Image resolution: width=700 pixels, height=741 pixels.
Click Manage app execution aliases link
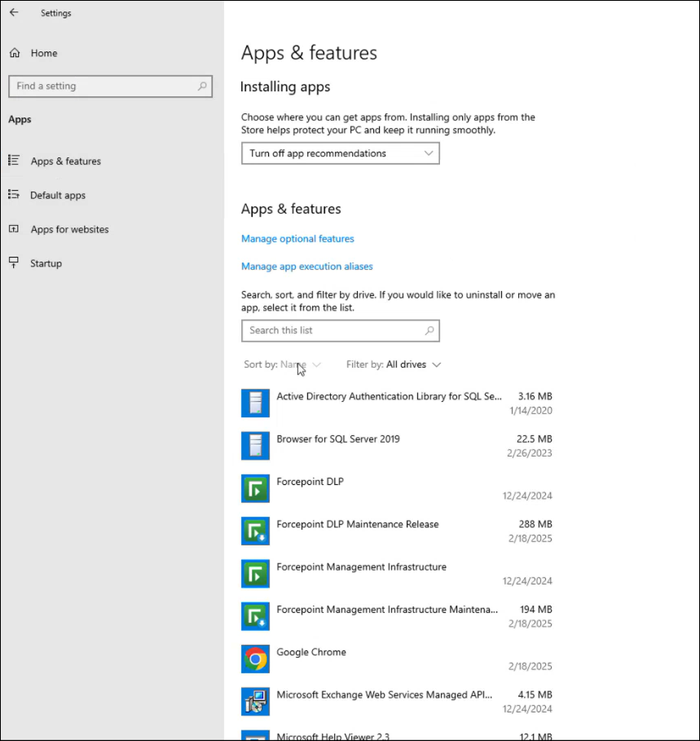pos(306,267)
